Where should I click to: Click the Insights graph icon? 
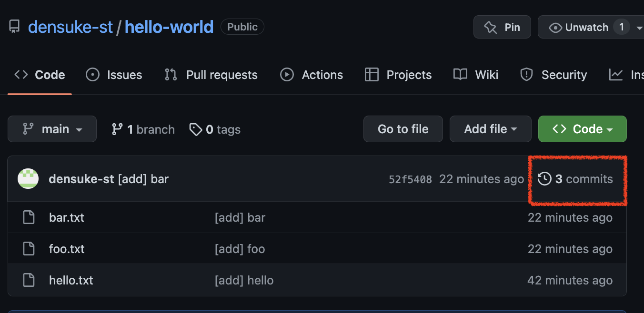(616, 75)
